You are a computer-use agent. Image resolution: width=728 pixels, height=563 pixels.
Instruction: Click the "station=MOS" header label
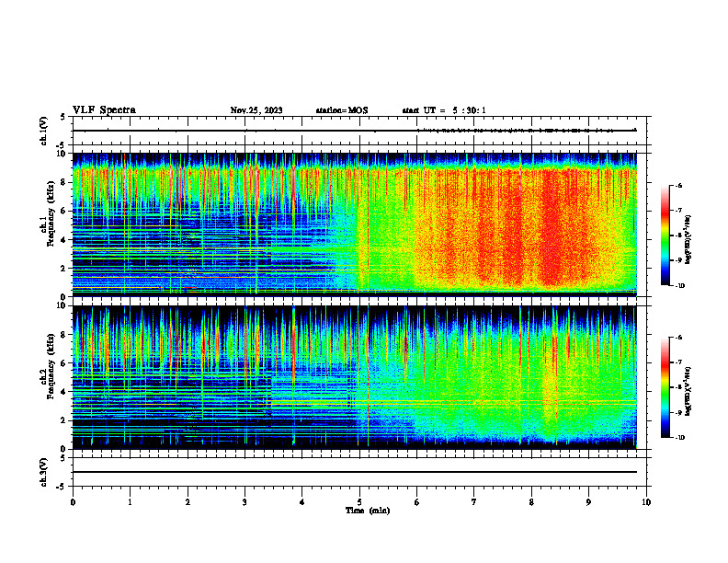tap(342, 110)
